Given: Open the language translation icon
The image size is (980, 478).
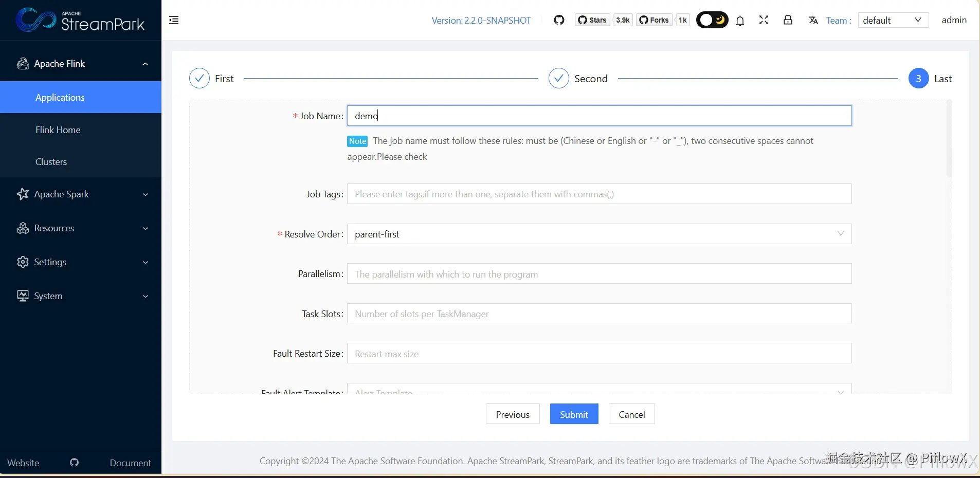Looking at the screenshot, I should [x=813, y=20].
